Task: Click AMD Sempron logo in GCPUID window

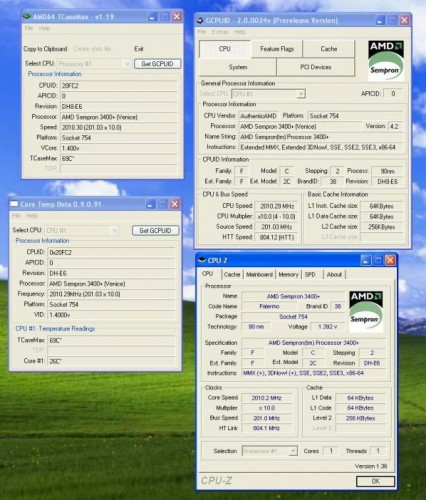Action: point(386,60)
